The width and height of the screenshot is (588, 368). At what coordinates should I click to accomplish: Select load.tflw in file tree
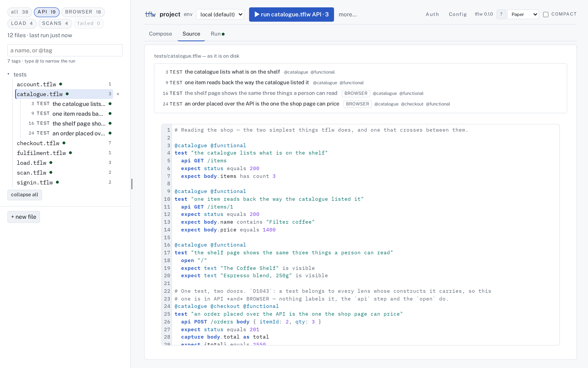click(64, 163)
